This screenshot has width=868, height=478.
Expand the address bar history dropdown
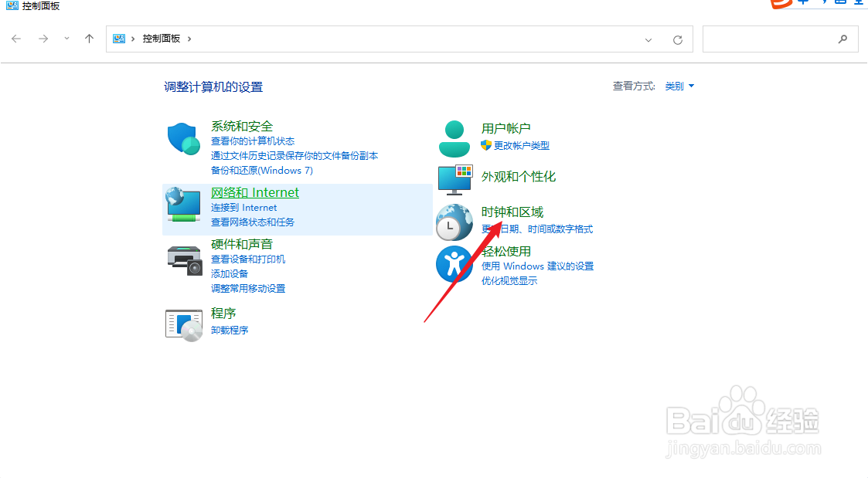(648, 39)
